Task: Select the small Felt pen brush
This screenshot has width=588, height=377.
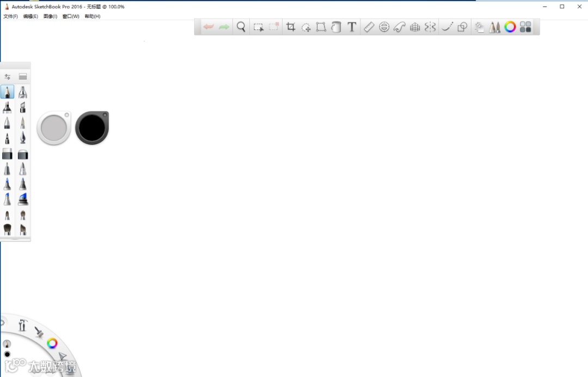Action: click(x=7, y=138)
